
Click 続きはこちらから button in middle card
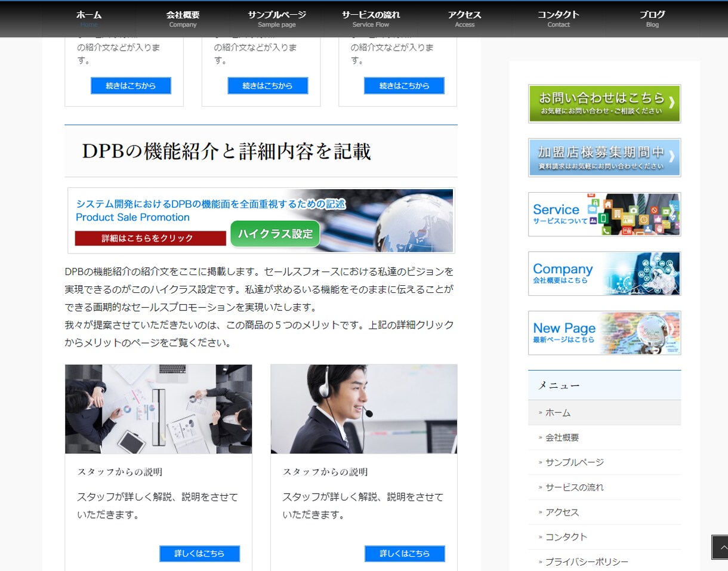click(267, 85)
